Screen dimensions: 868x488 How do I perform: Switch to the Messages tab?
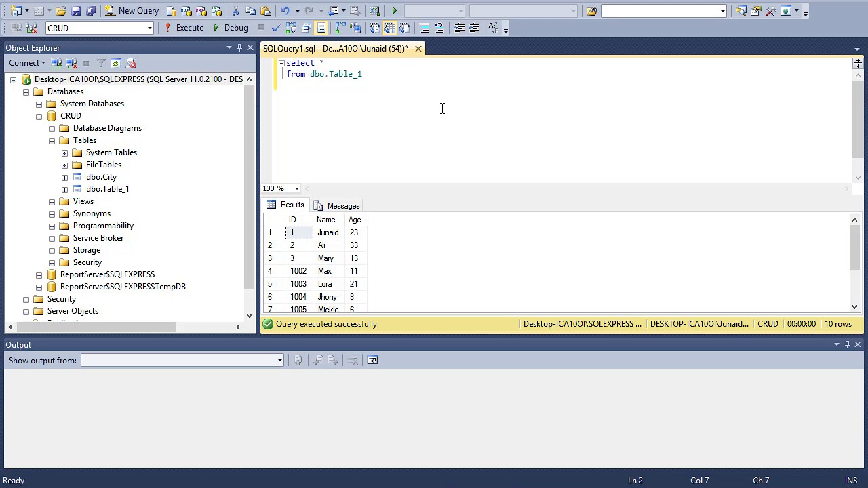pos(336,205)
